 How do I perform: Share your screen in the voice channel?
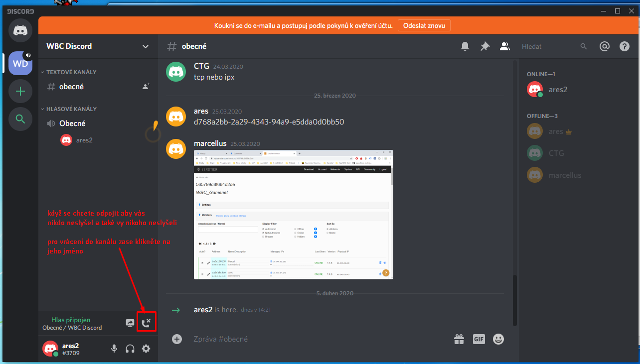[x=130, y=323]
